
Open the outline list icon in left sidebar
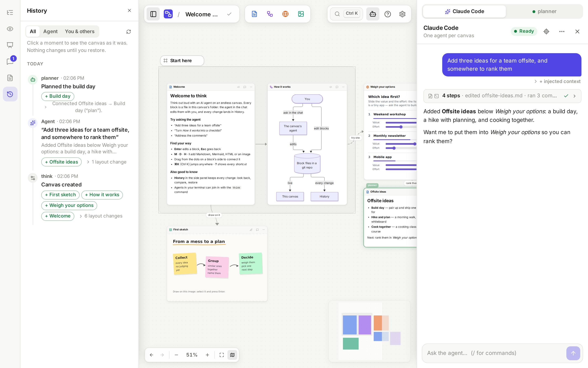coord(10,12)
